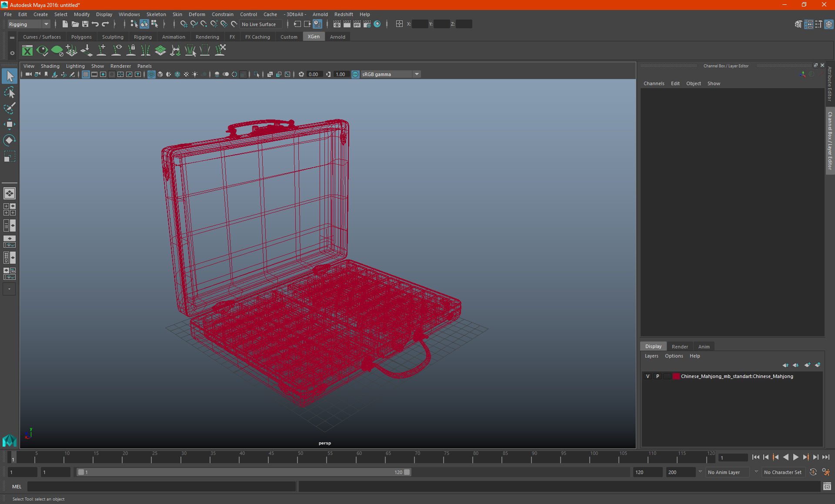Image resolution: width=835 pixels, height=504 pixels.
Task: Open the sRGB gamma dropdown
Action: (390, 74)
